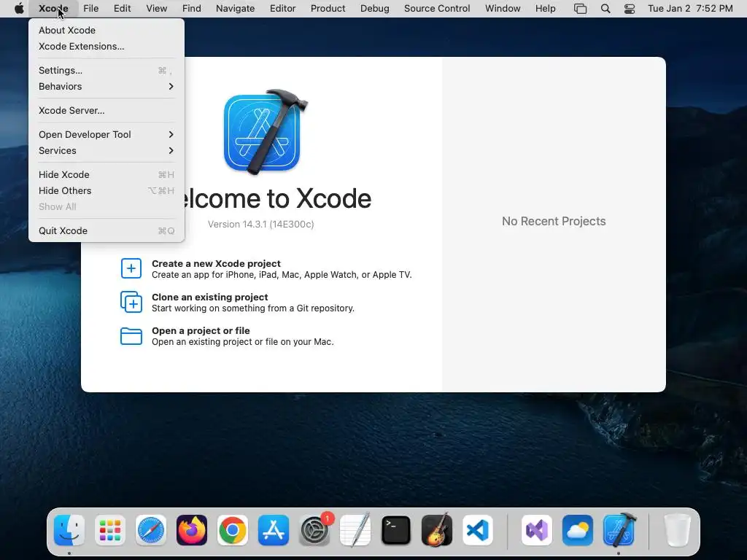Choose Quit Xcode
This screenshot has height=560, width=747.
(107, 230)
